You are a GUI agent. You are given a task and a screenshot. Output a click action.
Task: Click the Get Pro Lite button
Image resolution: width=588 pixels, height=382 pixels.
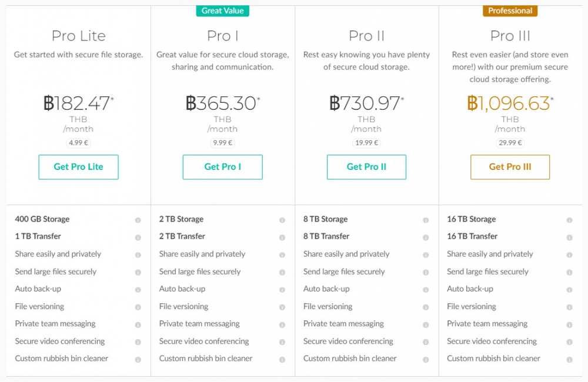[x=78, y=167]
